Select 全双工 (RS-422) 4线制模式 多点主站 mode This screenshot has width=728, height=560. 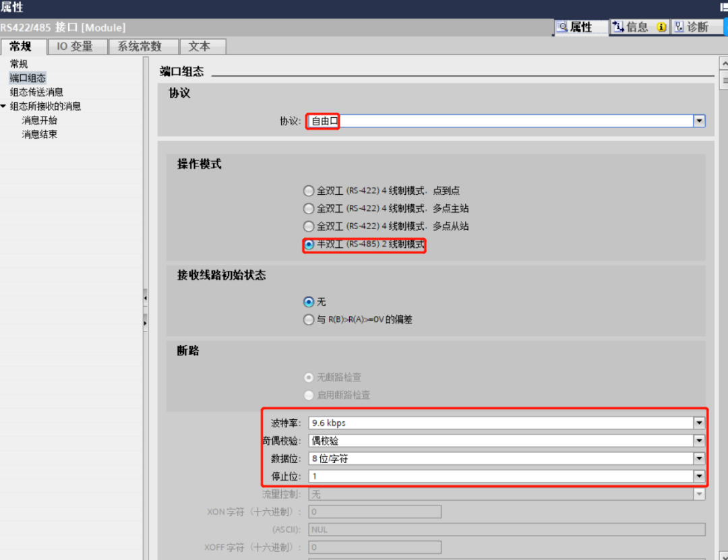(x=309, y=208)
